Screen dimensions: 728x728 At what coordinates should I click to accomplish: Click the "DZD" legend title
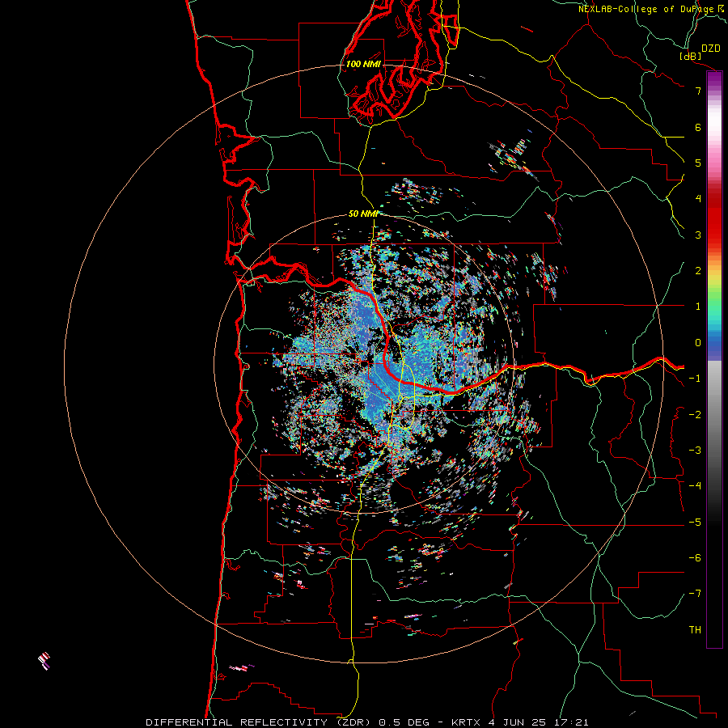[x=711, y=49]
